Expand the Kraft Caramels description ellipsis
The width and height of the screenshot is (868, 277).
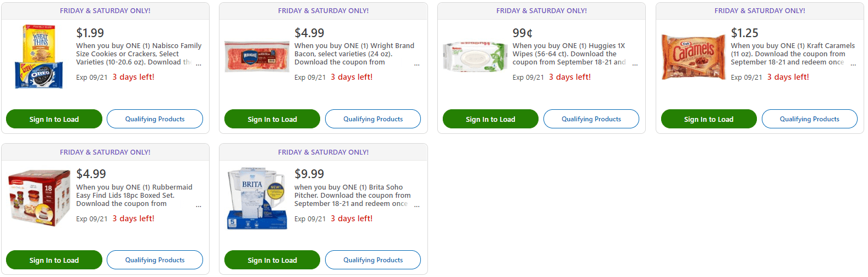[x=853, y=64]
